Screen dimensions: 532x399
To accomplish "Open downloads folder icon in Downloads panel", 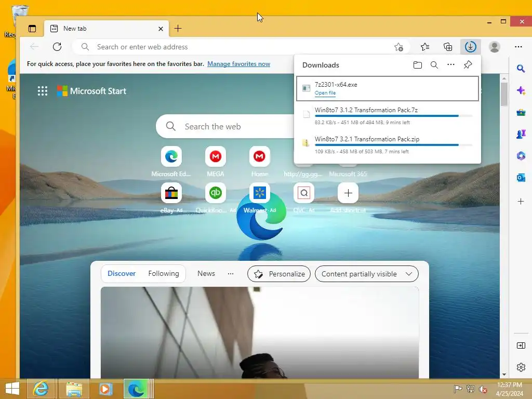I will pos(418,65).
